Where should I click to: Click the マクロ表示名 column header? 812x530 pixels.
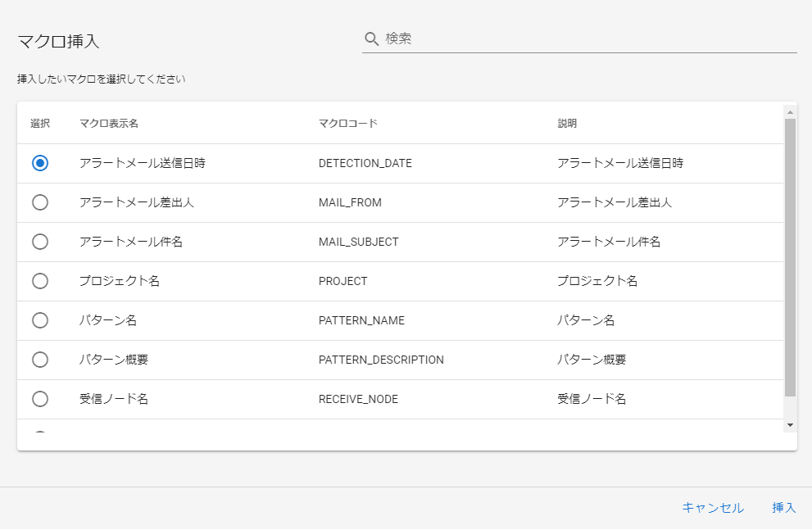[109, 124]
